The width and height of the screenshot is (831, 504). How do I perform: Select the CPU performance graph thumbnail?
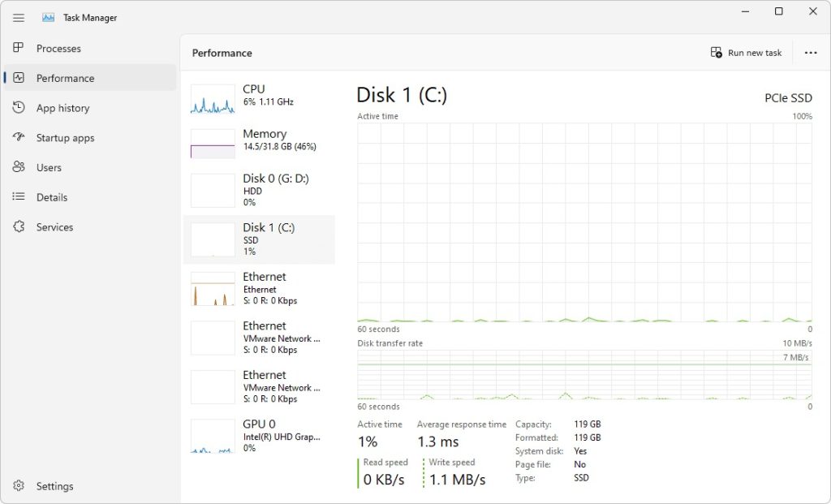click(x=213, y=97)
